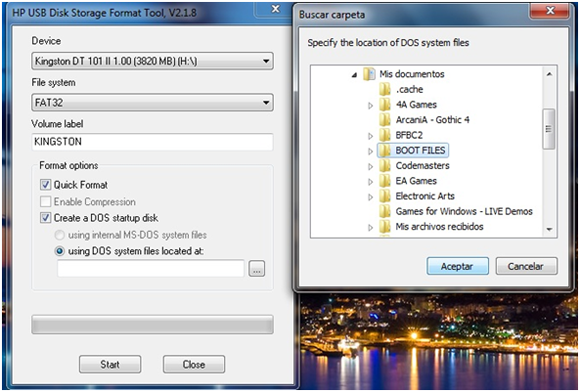This screenshot has height=392, width=580.
Task: Click the folder tree scroll down arrow
Action: click(549, 229)
